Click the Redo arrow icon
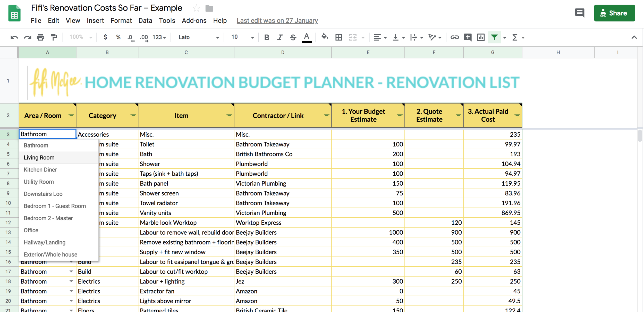 (x=28, y=37)
